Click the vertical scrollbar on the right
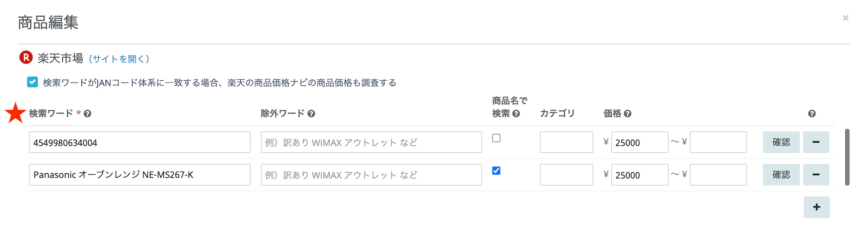The width and height of the screenshot is (868, 228). (x=847, y=157)
